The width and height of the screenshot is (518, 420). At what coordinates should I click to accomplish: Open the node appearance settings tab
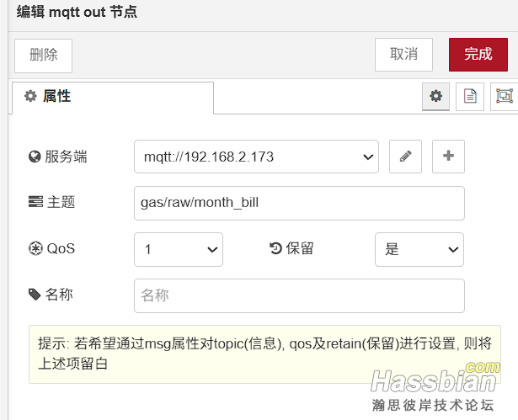[x=504, y=96]
